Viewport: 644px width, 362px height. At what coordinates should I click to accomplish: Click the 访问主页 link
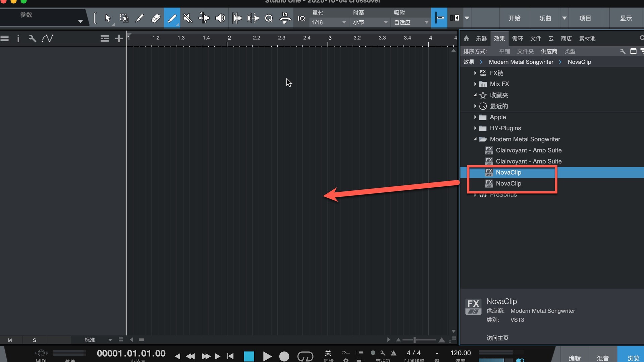coord(497,338)
